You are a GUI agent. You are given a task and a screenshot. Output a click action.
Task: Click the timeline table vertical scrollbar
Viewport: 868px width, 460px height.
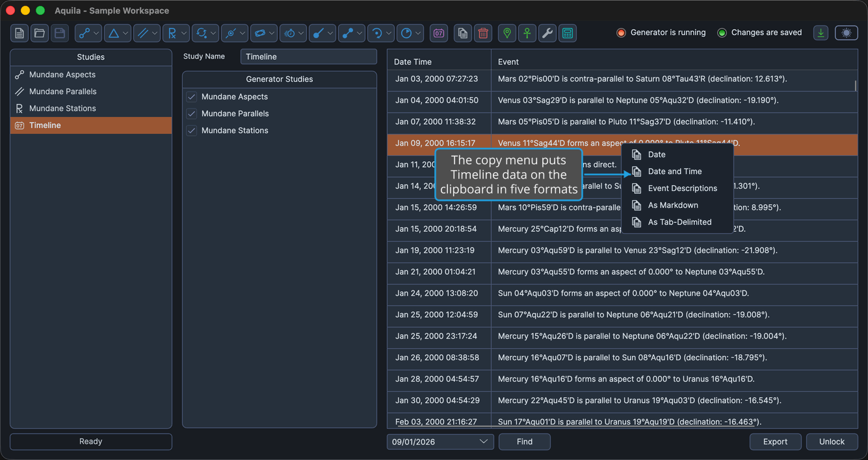(856, 86)
